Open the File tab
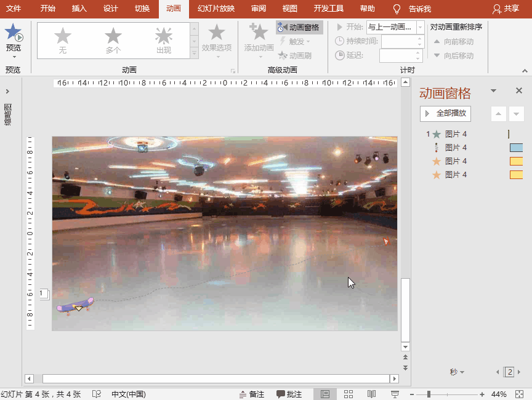532x400 pixels. click(x=14, y=9)
